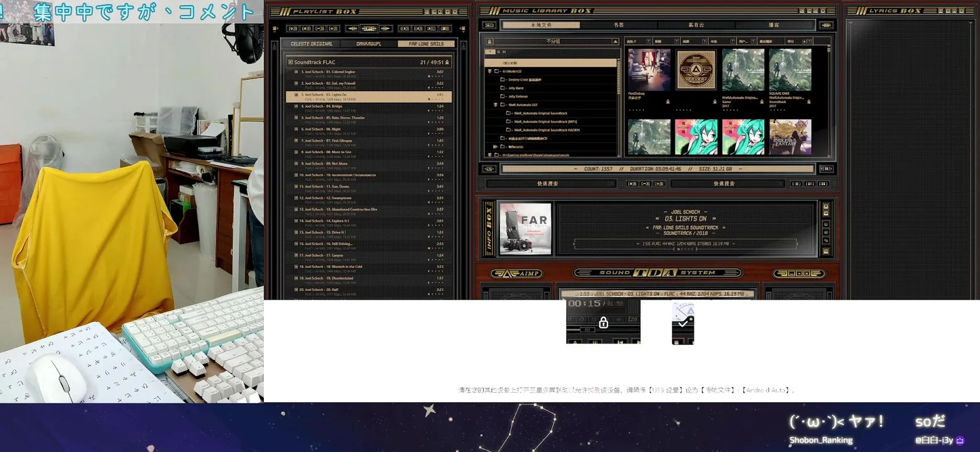Open the 播客 library tab

click(x=774, y=25)
